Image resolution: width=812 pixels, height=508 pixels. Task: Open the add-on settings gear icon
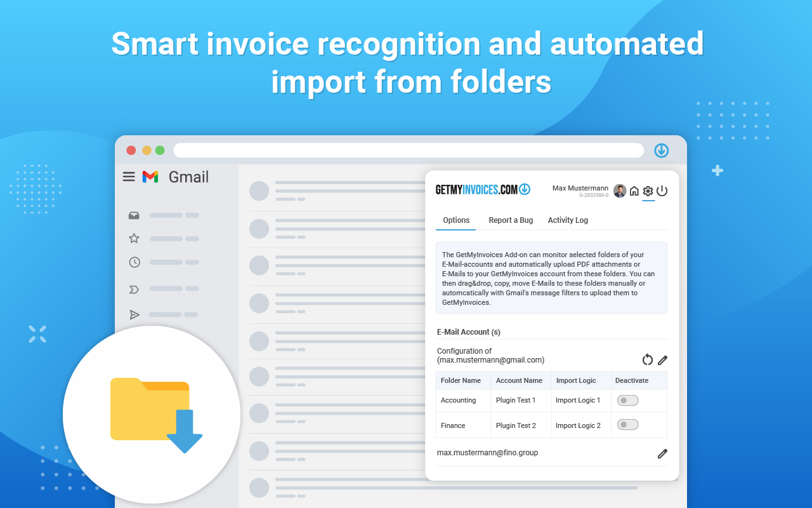point(648,191)
